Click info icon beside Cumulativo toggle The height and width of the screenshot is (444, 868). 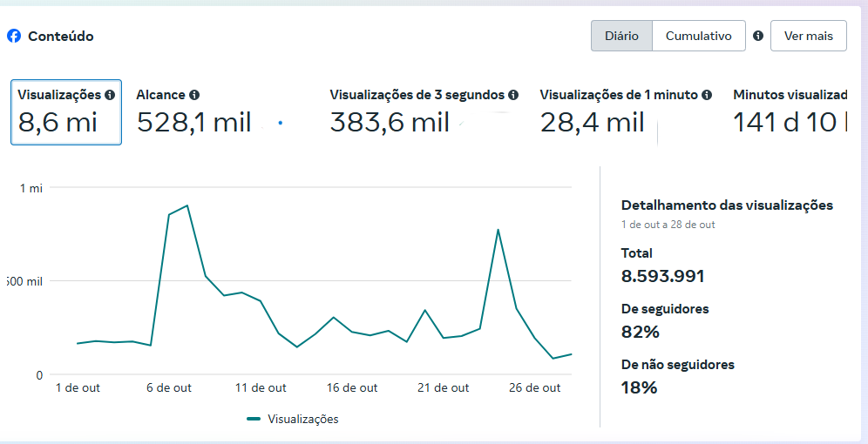pyautogui.click(x=758, y=36)
